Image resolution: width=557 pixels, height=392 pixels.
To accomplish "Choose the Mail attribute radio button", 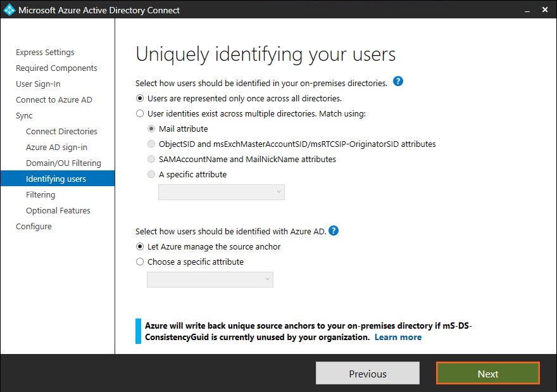I will [151, 129].
